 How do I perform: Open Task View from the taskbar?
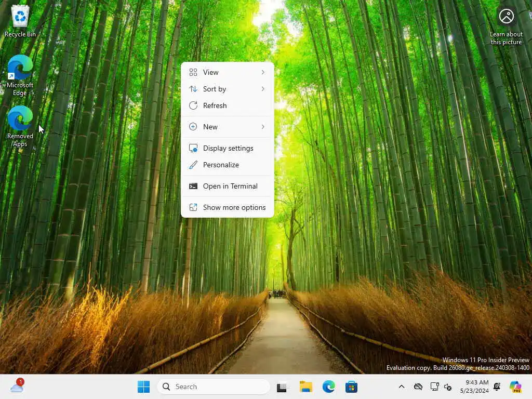pyautogui.click(x=282, y=387)
